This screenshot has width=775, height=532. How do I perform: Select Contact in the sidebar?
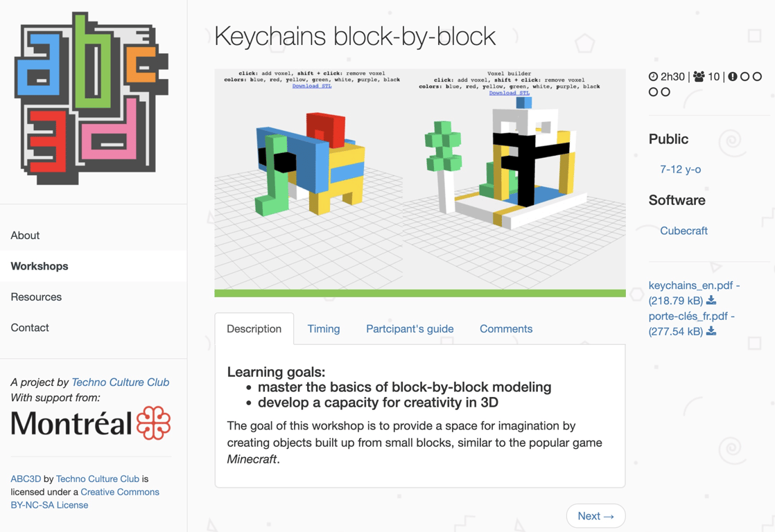pos(30,327)
